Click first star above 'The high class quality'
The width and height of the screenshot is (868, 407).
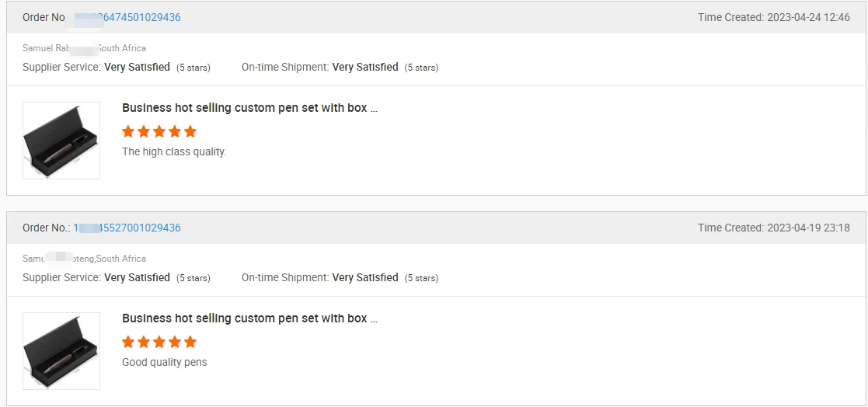pyautogui.click(x=128, y=131)
